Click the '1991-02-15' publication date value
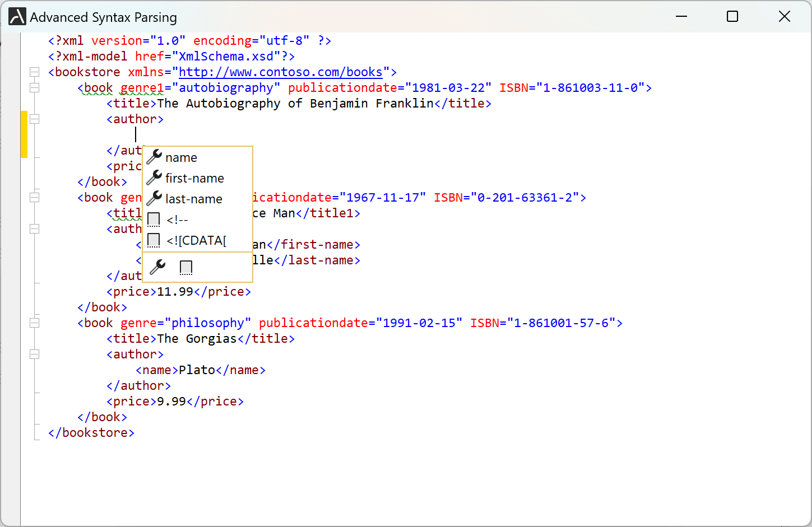 tap(419, 323)
